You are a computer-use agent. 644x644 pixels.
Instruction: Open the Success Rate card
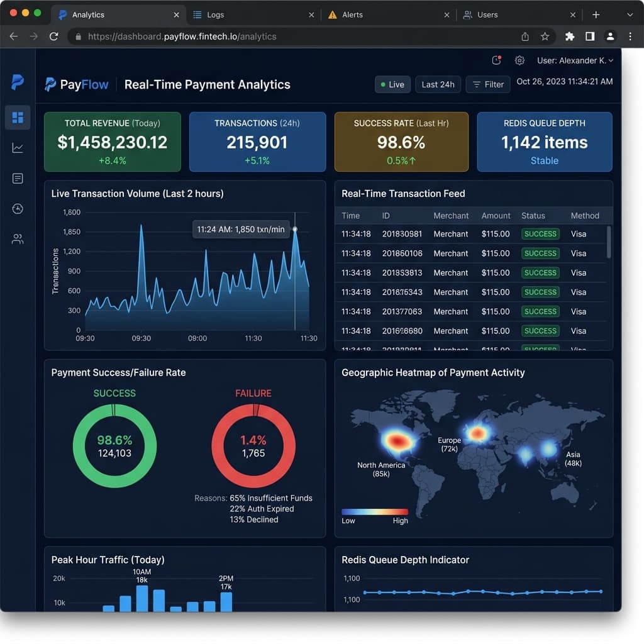[401, 142]
